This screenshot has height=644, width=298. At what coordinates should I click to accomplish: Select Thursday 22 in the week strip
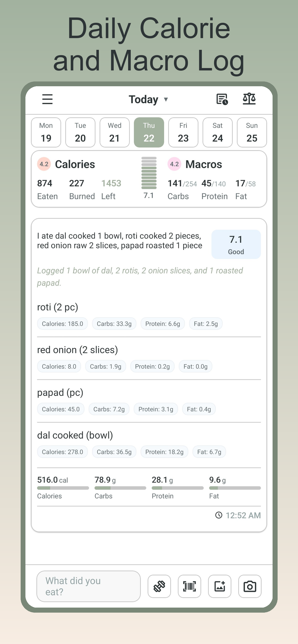tap(149, 132)
